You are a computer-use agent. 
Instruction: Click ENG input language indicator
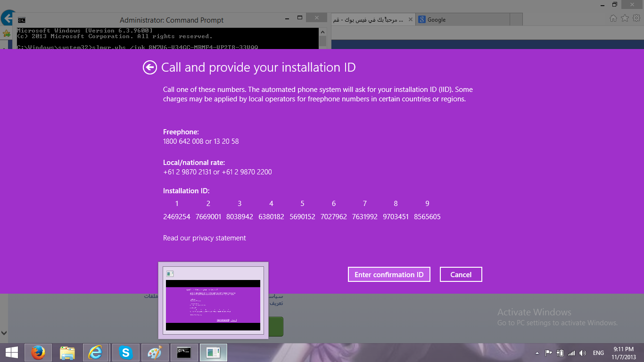(598, 353)
